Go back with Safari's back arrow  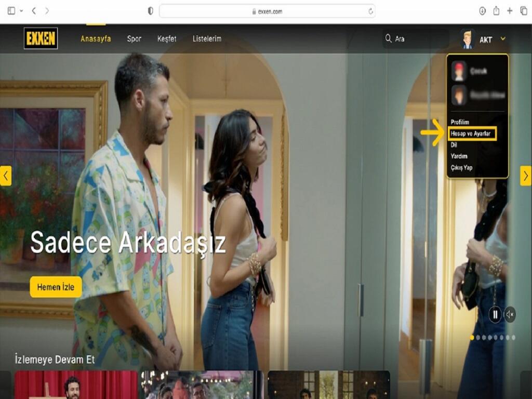tap(34, 11)
